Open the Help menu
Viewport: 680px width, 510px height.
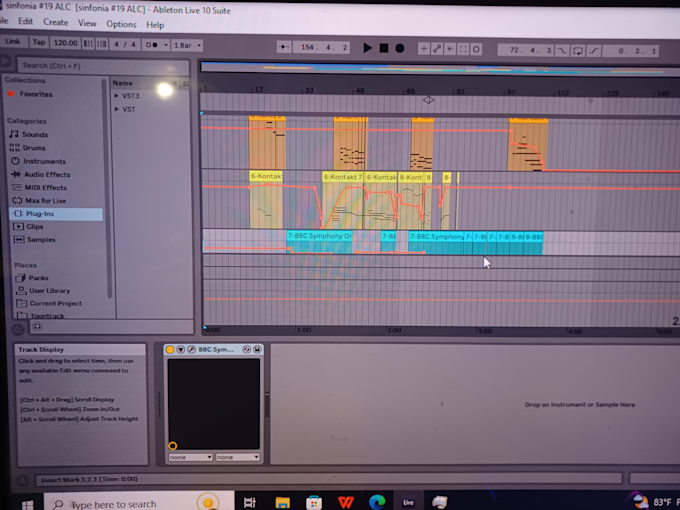pos(155,25)
